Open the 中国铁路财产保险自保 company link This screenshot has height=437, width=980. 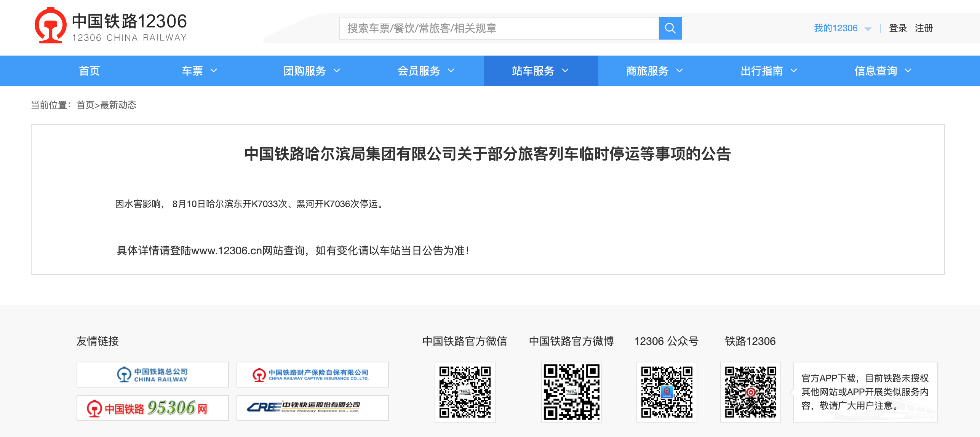coord(313,375)
